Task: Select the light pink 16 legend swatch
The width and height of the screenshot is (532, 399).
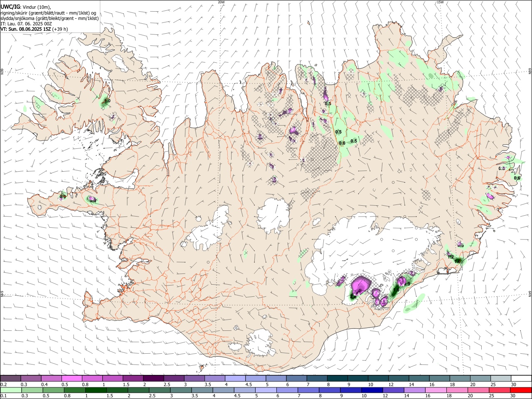Action: pyautogui.click(x=436, y=390)
